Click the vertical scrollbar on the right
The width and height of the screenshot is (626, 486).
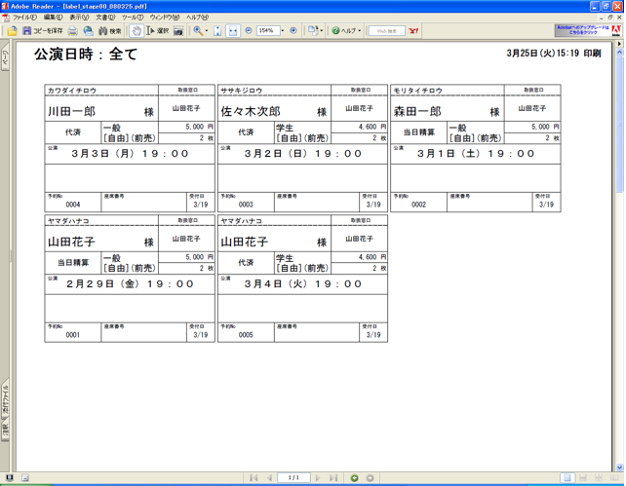[x=620, y=250]
